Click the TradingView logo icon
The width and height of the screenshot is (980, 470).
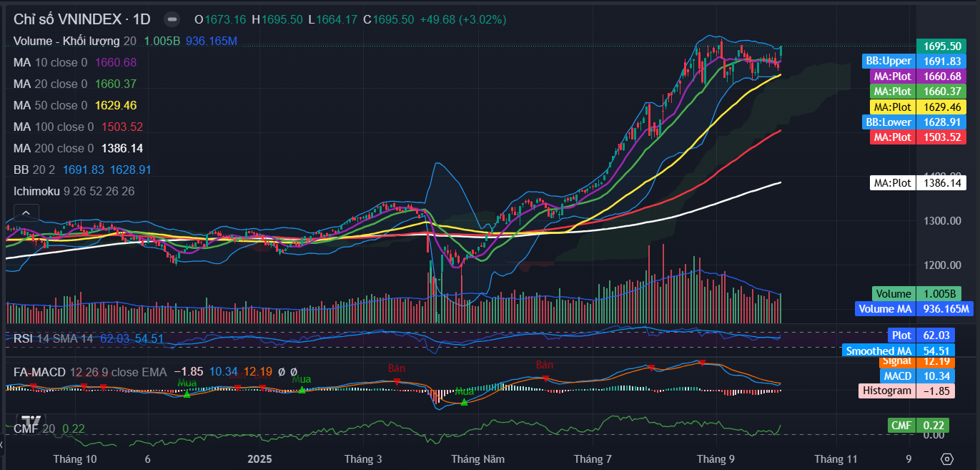(x=31, y=421)
